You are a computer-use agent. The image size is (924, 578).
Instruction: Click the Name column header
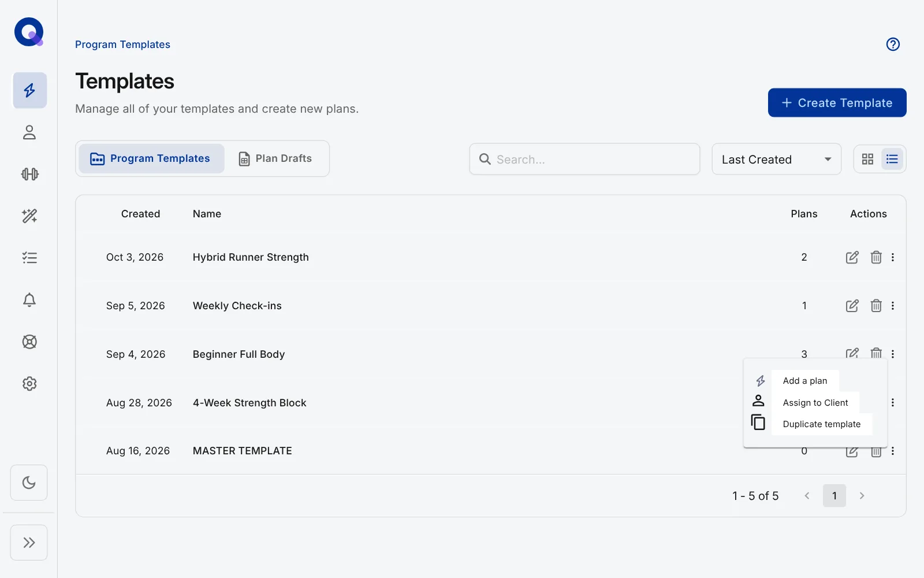(x=207, y=214)
